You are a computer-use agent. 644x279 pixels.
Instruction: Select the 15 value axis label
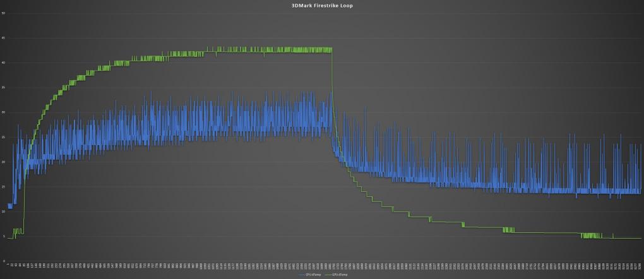3,187
